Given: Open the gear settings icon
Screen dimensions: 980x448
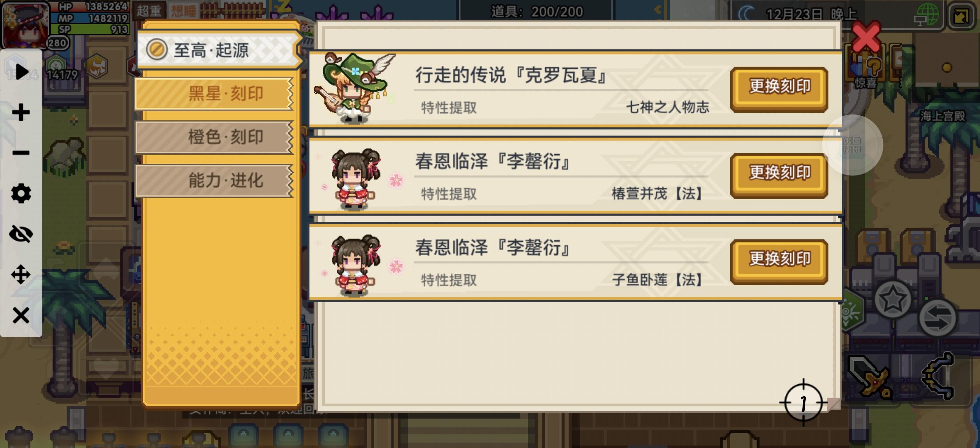Looking at the screenshot, I should [21, 193].
